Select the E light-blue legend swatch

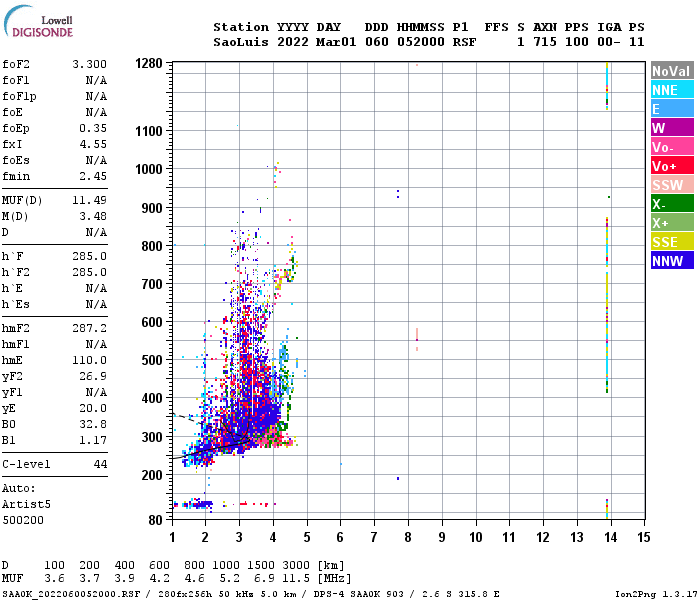point(672,109)
